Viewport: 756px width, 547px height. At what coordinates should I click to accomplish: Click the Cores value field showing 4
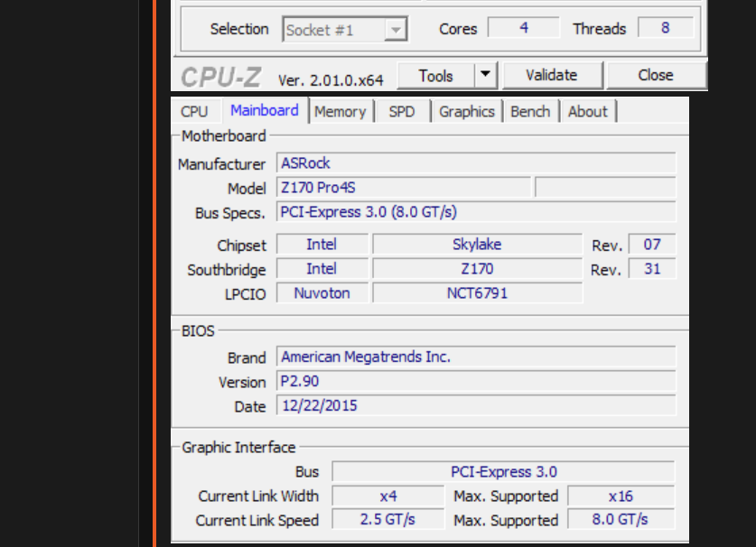pyautogui.click(x=524, y=27)
